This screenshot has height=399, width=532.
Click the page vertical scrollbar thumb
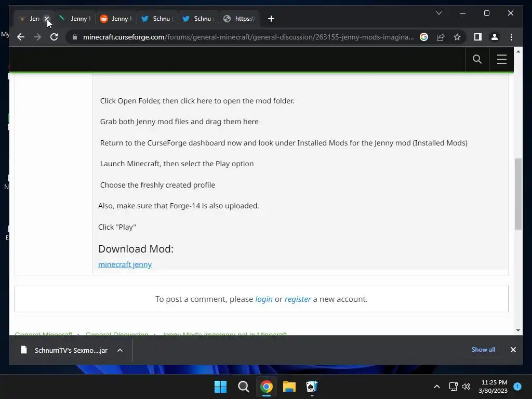[518, 194]
